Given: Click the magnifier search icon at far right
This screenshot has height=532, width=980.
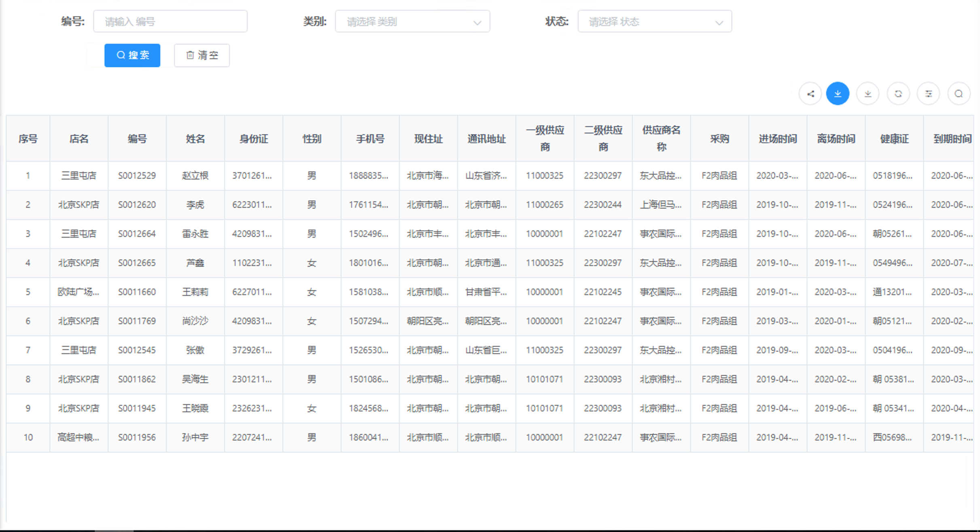Looking at the screenshot, I should [959, 93].
